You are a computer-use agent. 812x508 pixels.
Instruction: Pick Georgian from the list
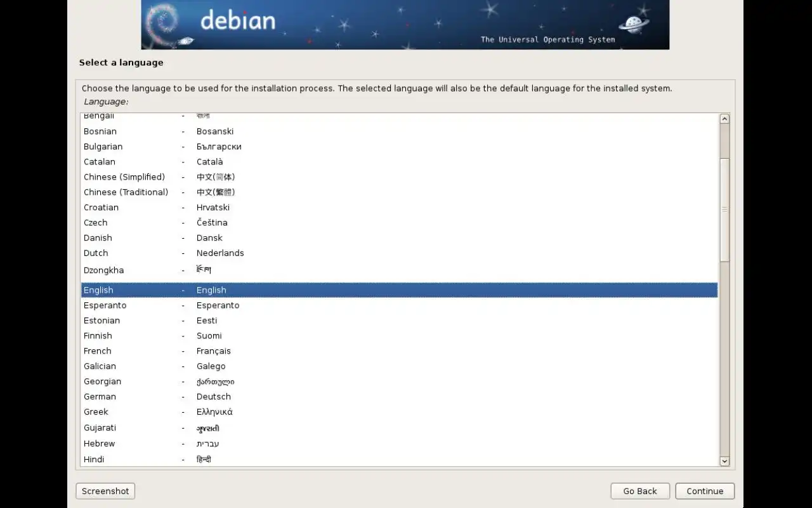pyautogui.click(x=400, y=382)
